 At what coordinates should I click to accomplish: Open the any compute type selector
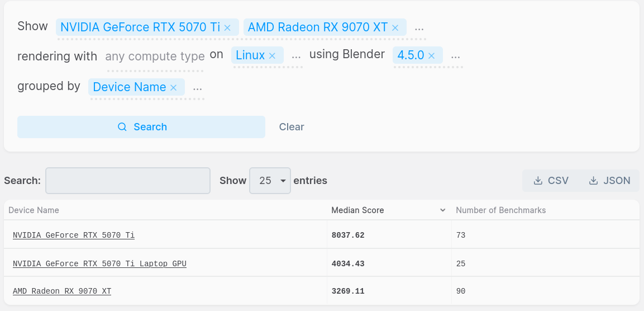click(155, 56)
